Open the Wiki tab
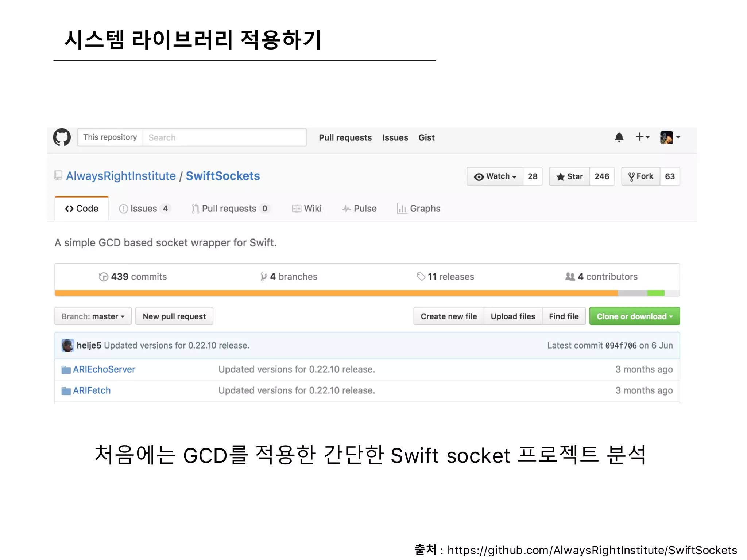The image size is (747, 560). pos(307,209)
